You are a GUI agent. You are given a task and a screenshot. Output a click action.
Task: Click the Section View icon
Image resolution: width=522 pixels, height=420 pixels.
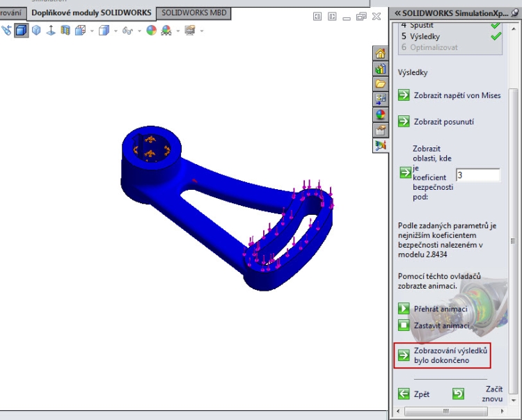click(65, 31)
